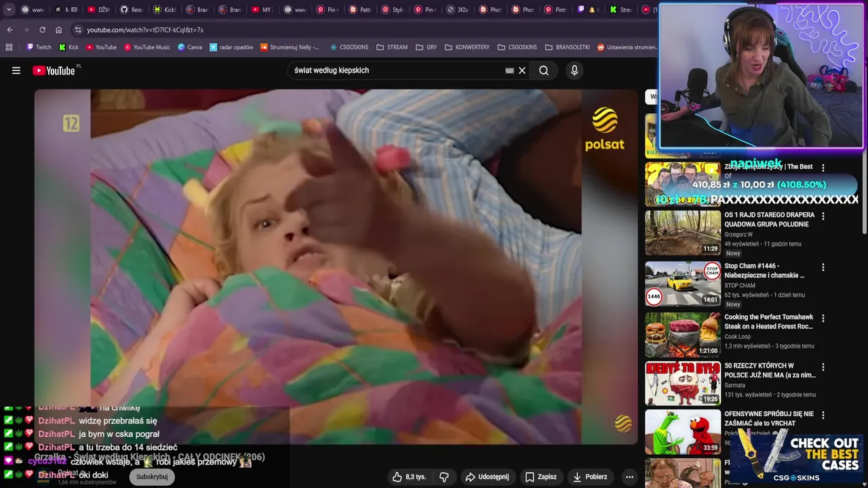Like the video (8,3 tys.)
Viewport: 868px width, 488px height.
410,477
